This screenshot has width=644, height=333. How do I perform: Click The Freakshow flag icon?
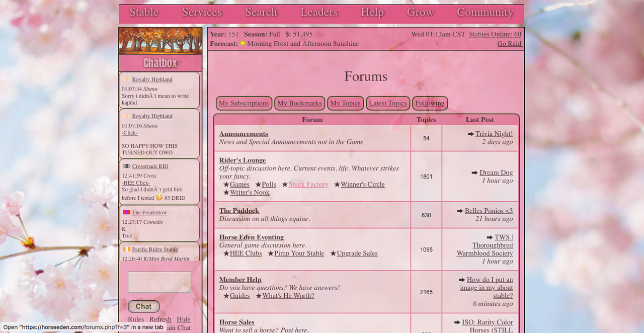pyautogui.click(x=127, y=212)
